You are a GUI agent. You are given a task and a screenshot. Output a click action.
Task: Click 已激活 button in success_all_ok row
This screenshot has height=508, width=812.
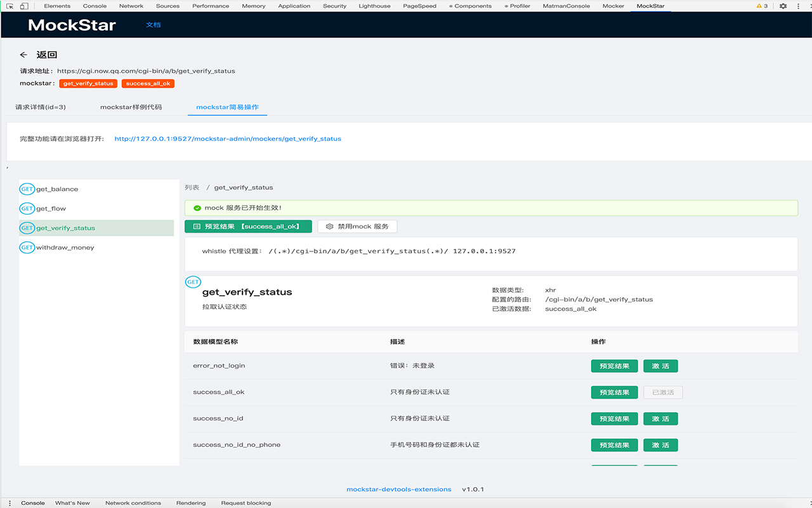tap(663, 392)
